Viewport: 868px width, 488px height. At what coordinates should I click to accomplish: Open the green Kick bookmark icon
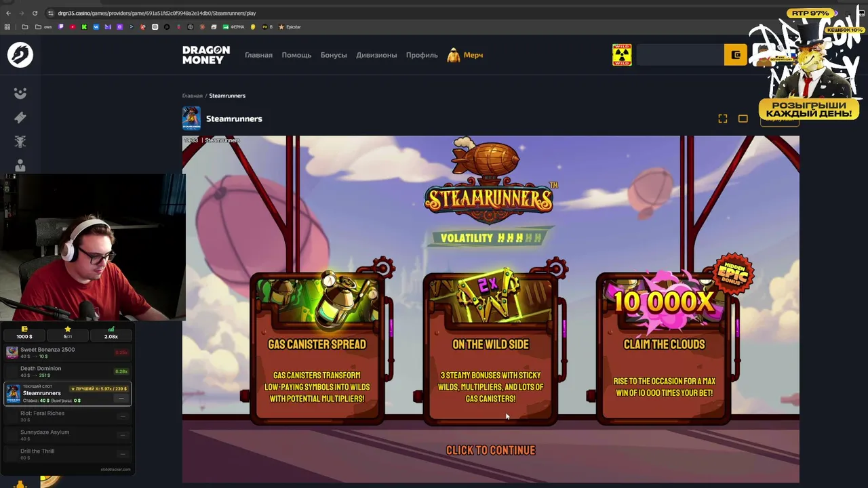point(84,27)
